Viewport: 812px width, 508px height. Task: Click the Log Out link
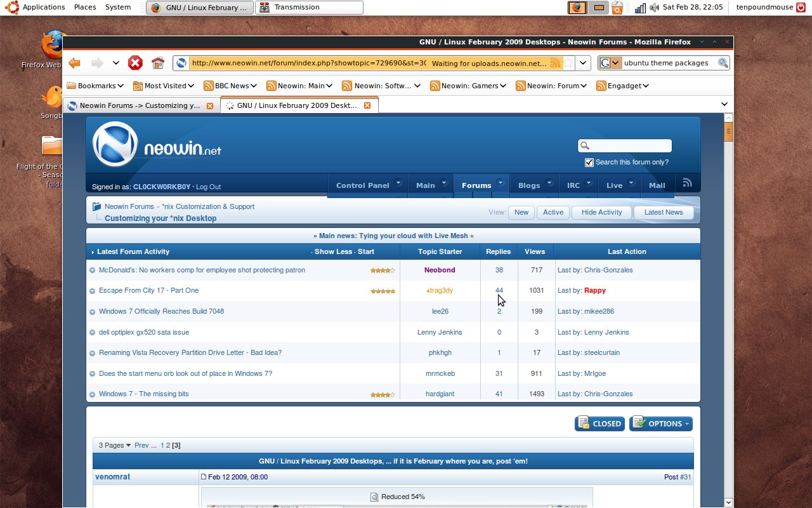tap(208, 187)
